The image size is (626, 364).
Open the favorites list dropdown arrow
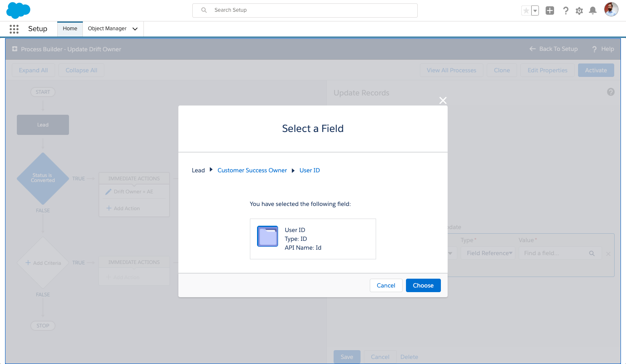535,11
